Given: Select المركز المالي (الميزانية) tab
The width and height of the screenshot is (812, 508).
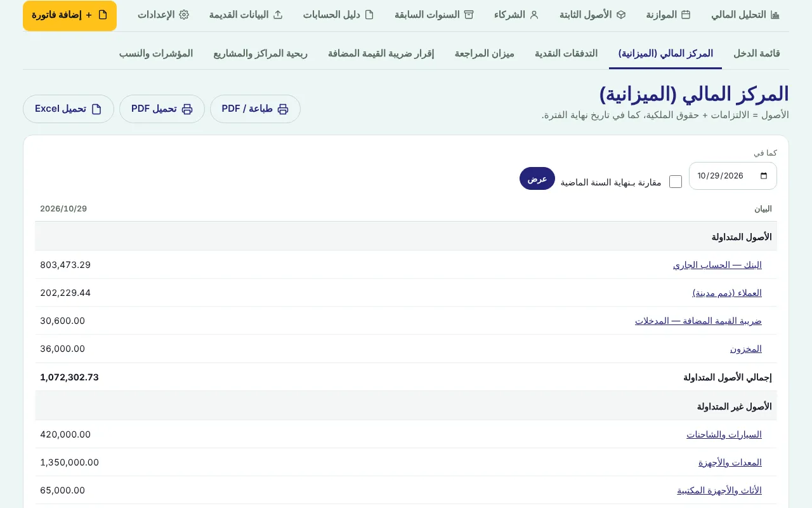Looking at the screenshot, I should (x=665, y=53).
